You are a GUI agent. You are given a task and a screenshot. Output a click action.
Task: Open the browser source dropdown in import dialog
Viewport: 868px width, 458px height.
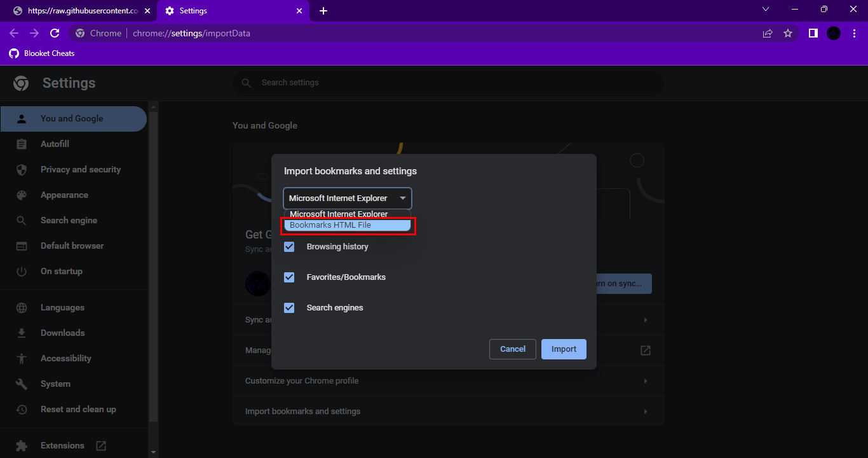pyautogui.click(x=348, y=198)
